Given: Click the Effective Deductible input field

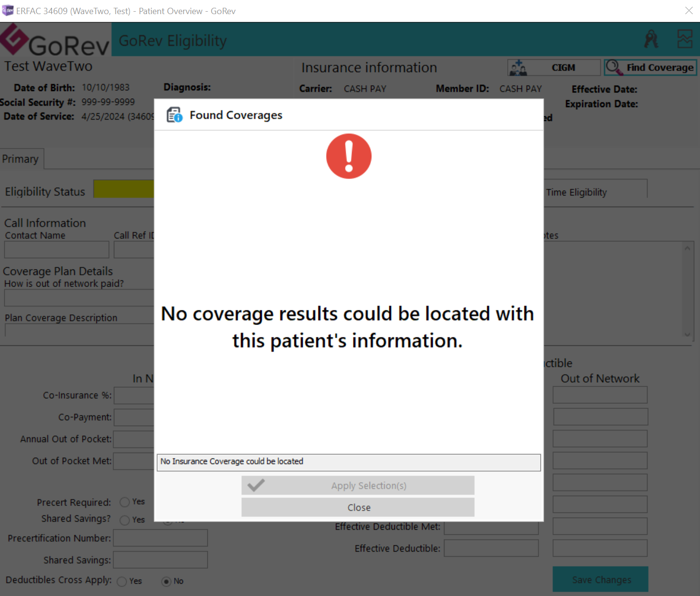Looking at the screenshot, I should coord(491,548).
